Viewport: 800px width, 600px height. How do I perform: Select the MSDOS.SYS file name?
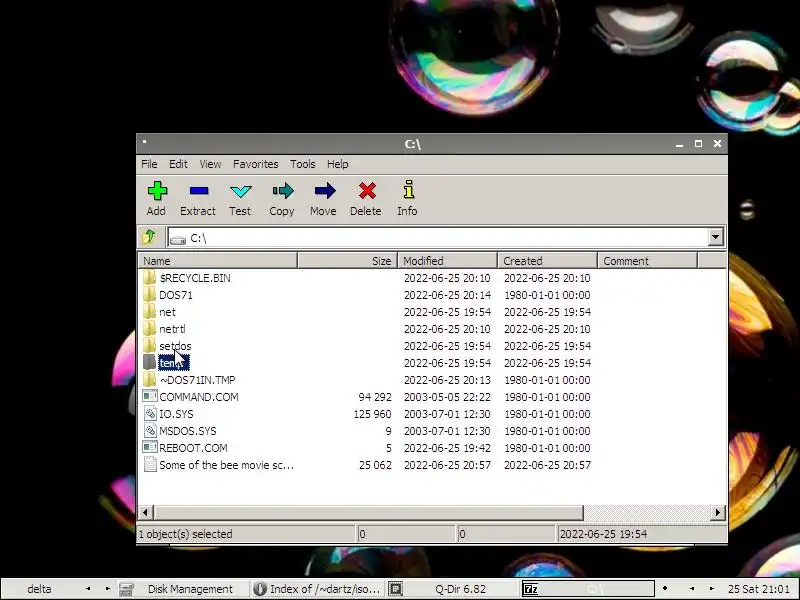coord(188,431)
